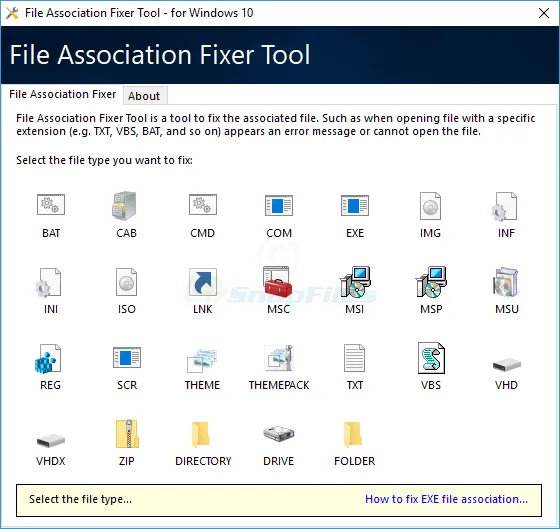560x529 pixels.
Task: Open the File Association Fixer tab
Action: [x=62, y=94]
